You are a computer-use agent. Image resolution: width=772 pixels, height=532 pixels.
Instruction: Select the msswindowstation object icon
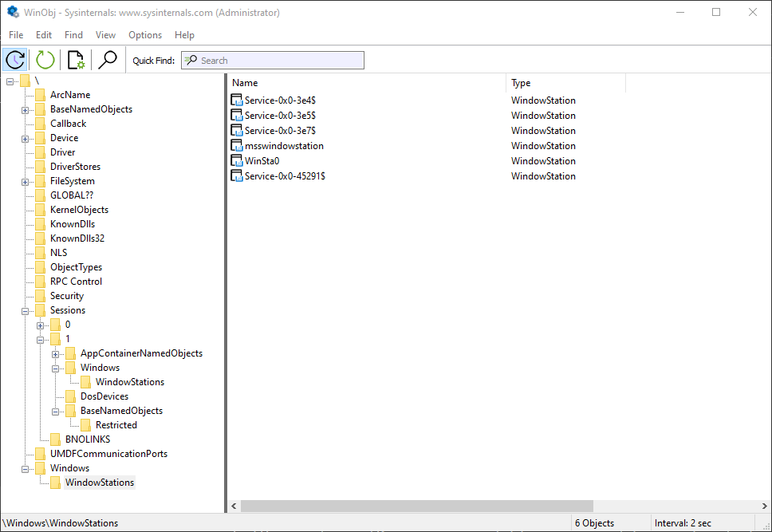[x=236, y=145]
